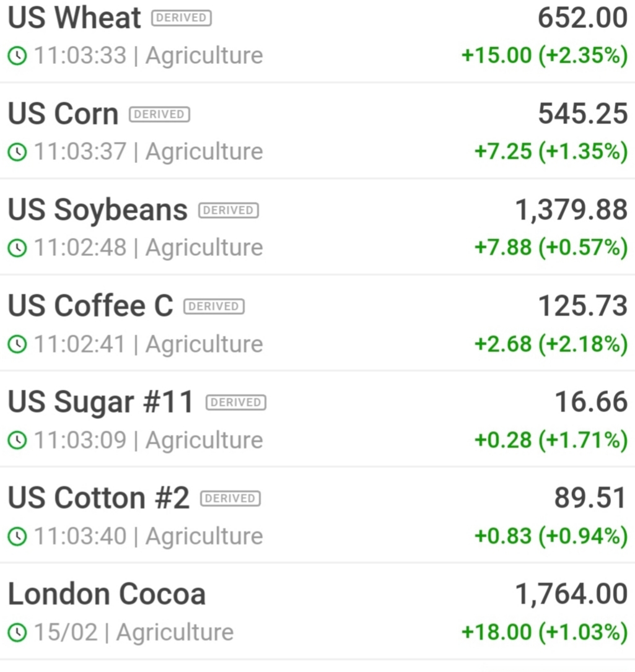
Task: Click the clock icon under London Cocoa
Action: tap(17, 632)
